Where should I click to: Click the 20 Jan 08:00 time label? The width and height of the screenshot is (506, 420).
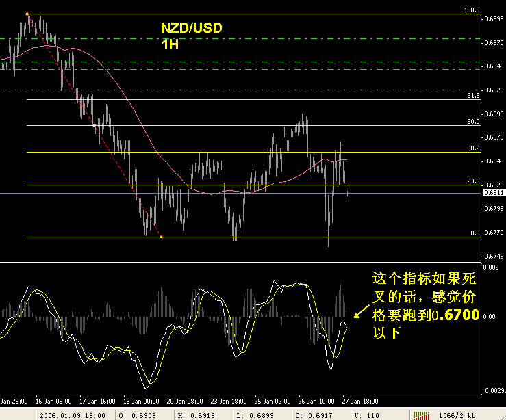pos(185,402)
